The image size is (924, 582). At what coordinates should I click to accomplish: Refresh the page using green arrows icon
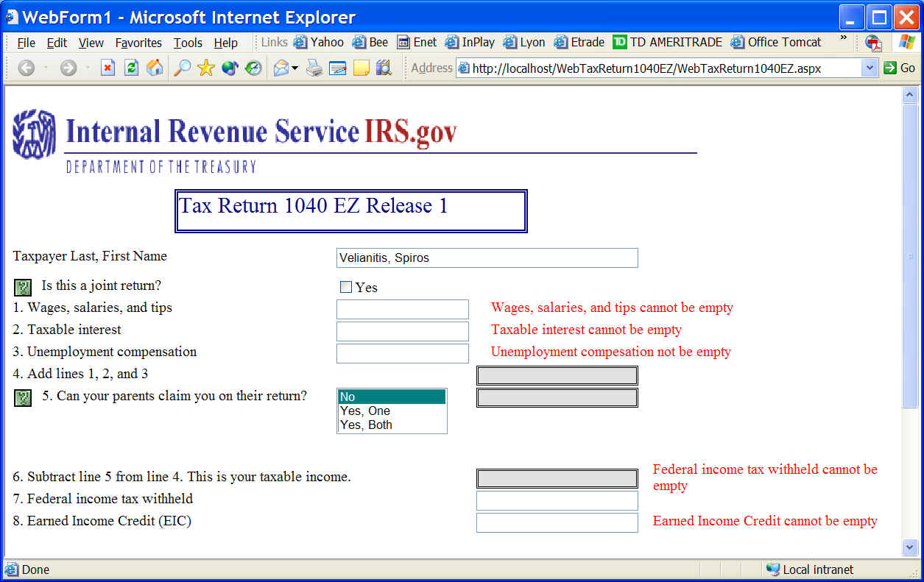[131, 68]
